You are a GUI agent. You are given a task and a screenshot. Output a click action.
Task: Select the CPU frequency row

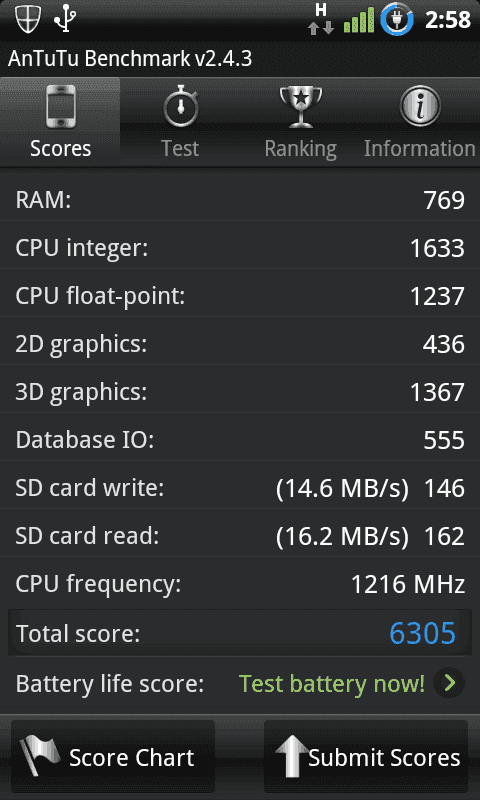(240, 584)
